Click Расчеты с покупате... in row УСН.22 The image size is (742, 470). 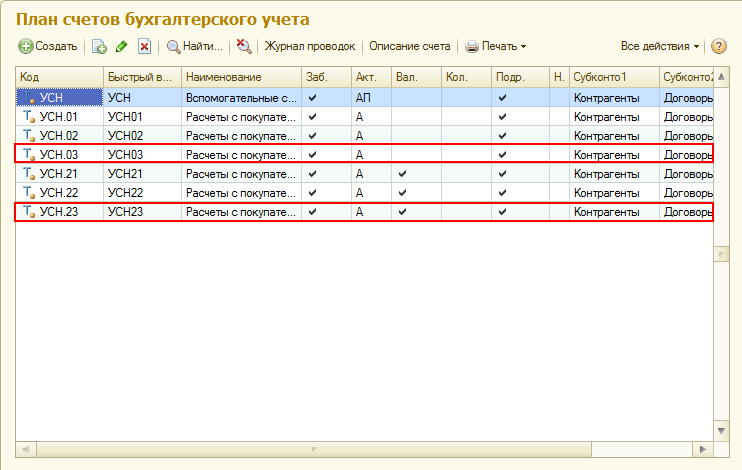pos(240,193)
